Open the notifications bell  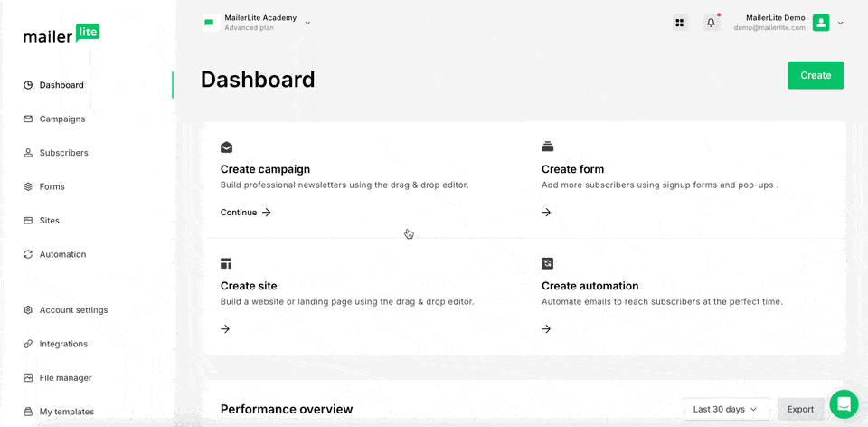pyautogui.click(x=712, y=23)
